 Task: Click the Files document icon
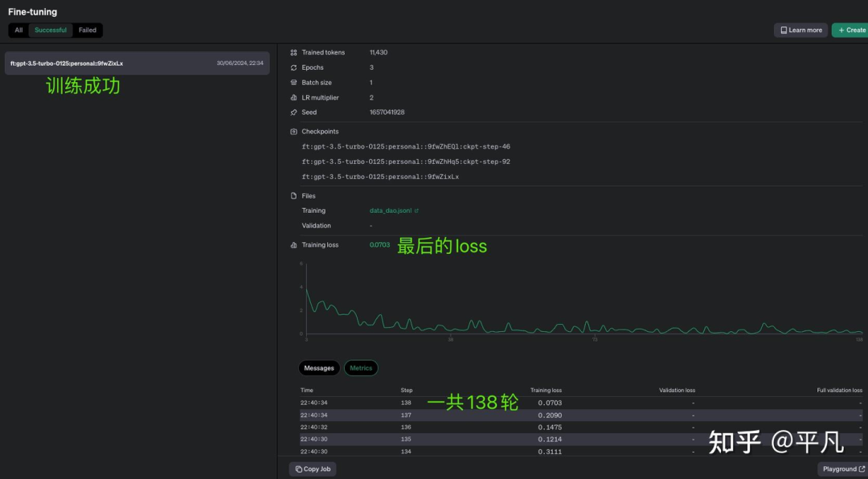[x=293, y=195]
